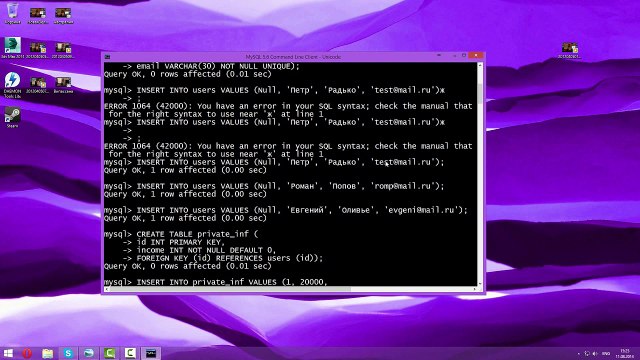Select third desktop icon in DAEMON Tools row
Viewport: 640px width, 360px height.
tap(63, 85)
